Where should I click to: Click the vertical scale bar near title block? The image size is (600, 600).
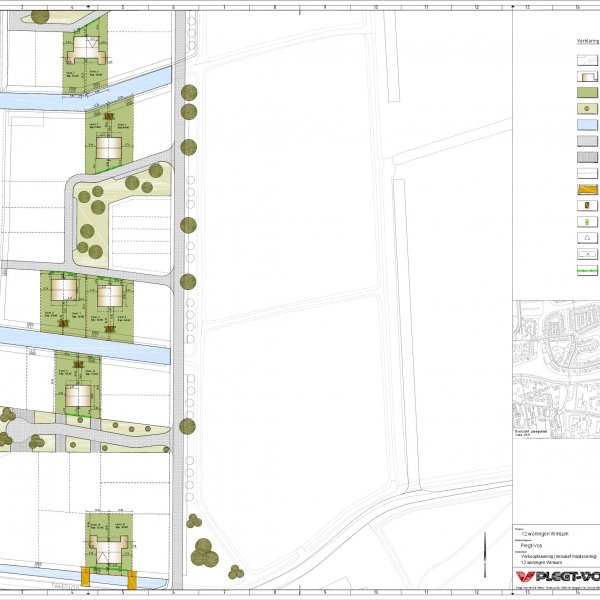(485, 554)
